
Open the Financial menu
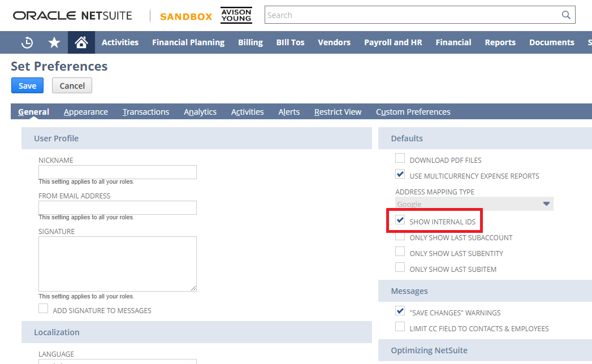(x=453, y=42)
